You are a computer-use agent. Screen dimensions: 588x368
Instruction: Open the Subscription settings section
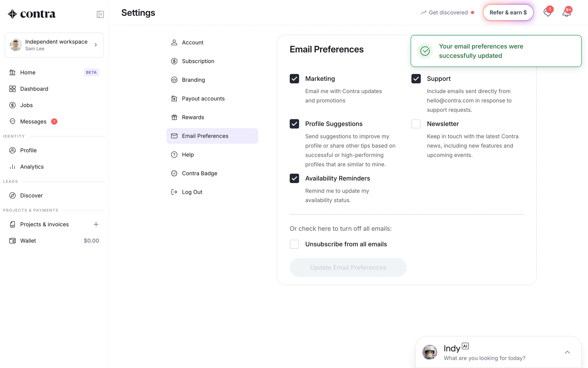198,61
